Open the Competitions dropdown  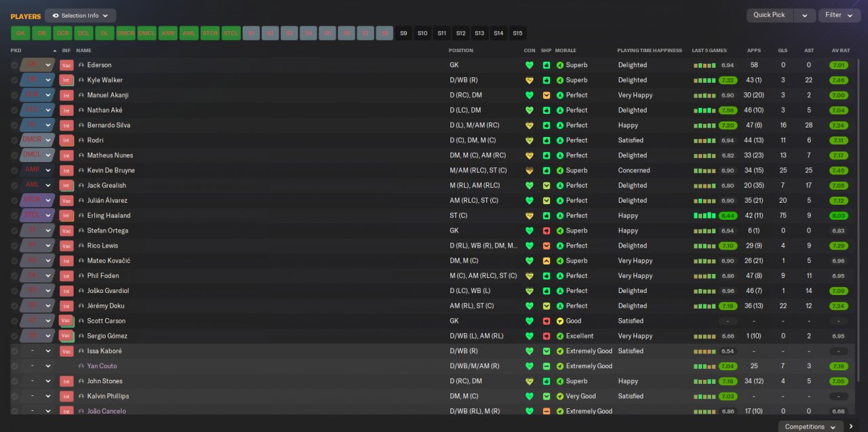[x=810, y=427]
